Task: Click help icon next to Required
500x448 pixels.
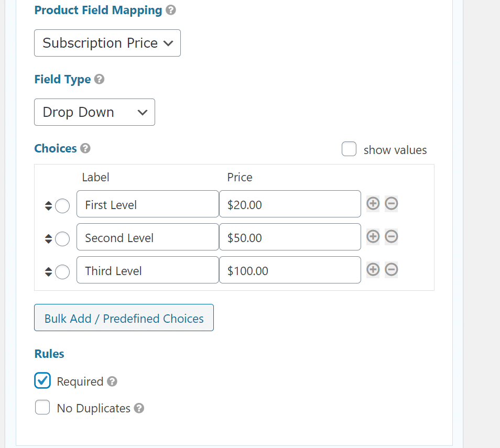Action: point(112,381)
